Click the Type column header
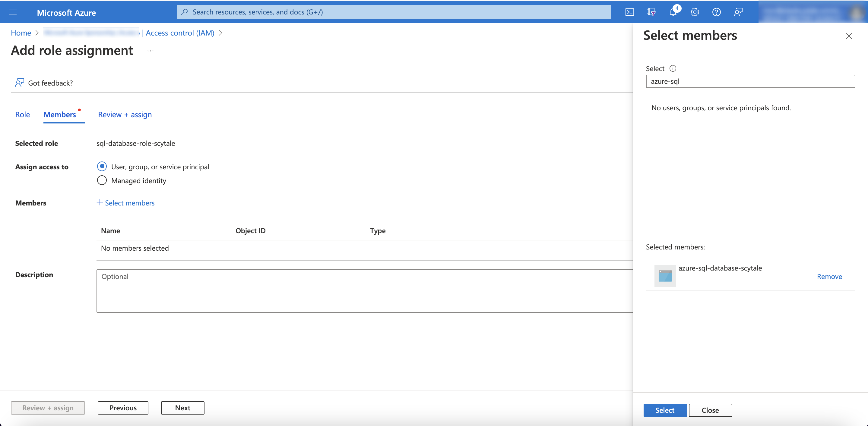Screen dimensions: 868x426 378,230
